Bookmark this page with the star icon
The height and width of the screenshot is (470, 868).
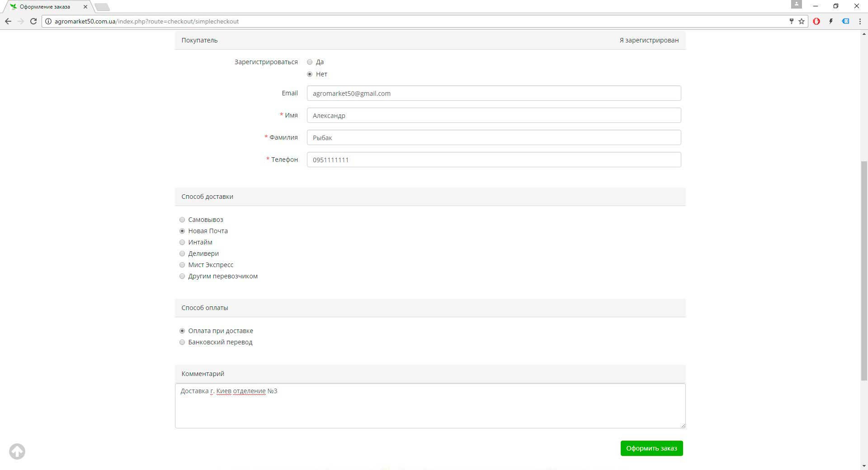click(802, 21)
